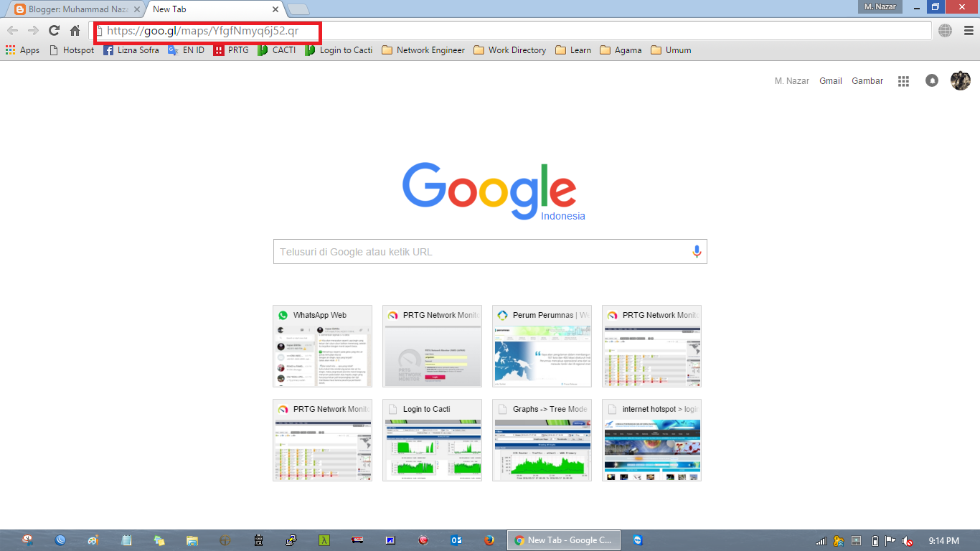The width and height of the screenshot is (980, 551).
Task: Open File Explorer from the taskbar
Action: pos(192,540)
